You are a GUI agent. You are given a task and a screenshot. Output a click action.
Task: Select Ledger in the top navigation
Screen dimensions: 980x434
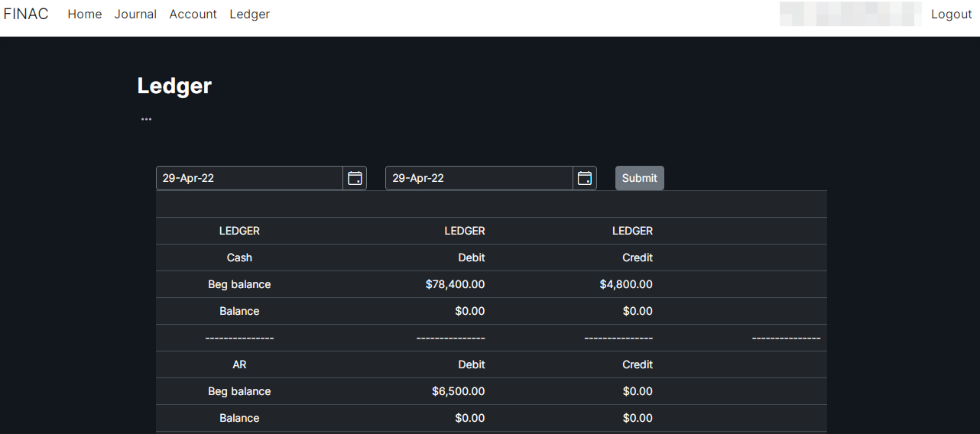[249, 15]
